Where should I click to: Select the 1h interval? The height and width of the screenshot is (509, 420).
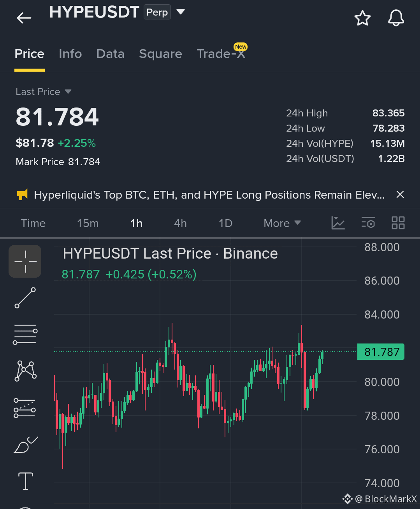click(136, 223)
